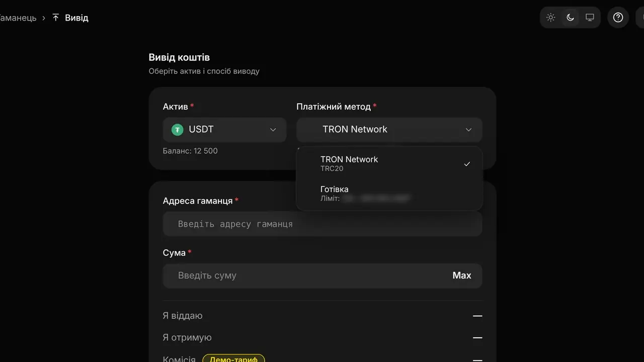Collapse the Платіжний метод TRON Network dropdown

click(x=389, y=130)
